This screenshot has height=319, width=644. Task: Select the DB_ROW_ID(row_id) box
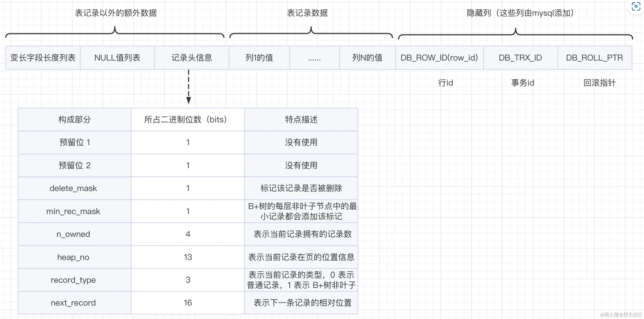pos(439,58)
